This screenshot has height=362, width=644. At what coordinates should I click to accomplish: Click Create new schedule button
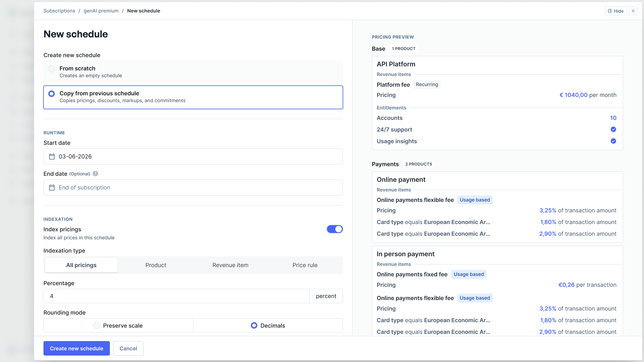pyautogui.click(x=76, y=348)
